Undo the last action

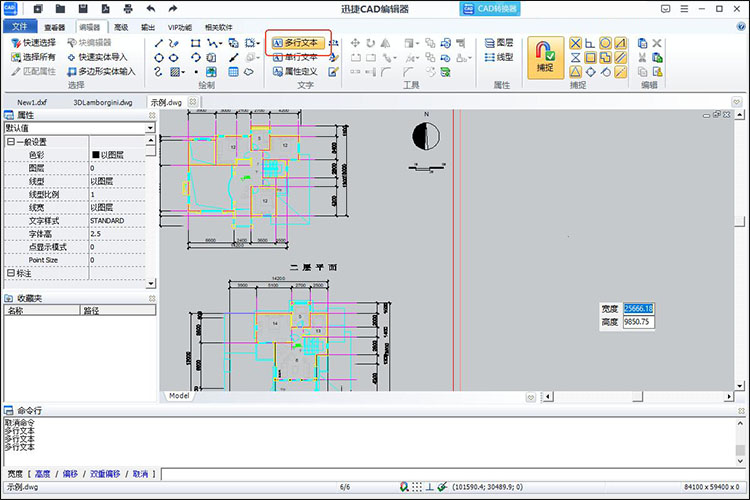pyautogui.click(x=151, y=9)
